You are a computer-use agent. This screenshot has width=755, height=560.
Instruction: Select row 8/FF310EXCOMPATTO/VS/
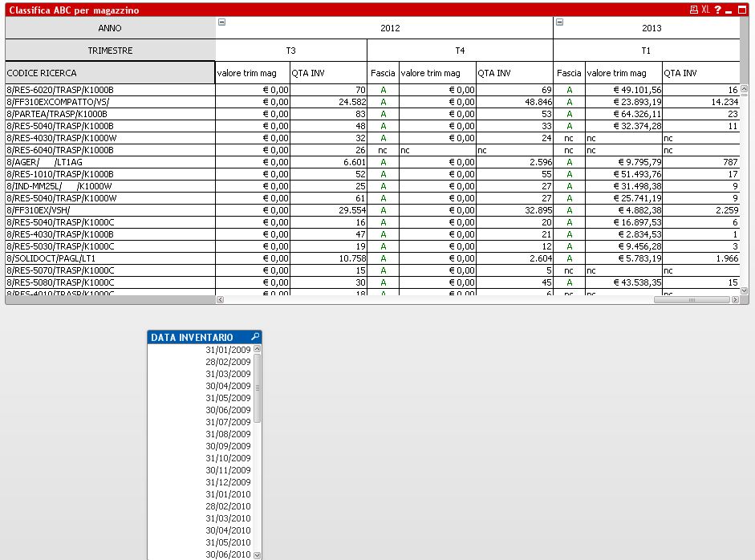(x=110, y=102)
